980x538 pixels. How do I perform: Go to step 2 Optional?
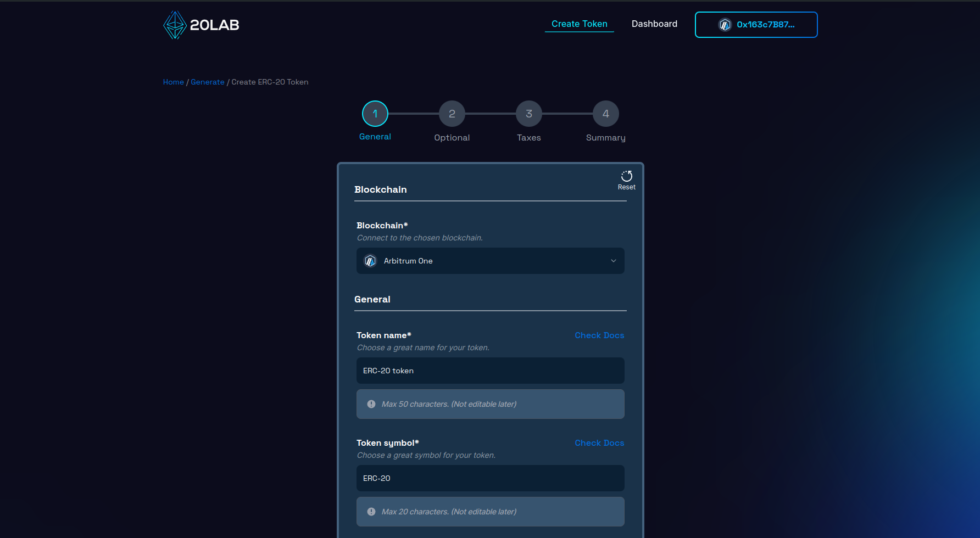tap(452, 114)
